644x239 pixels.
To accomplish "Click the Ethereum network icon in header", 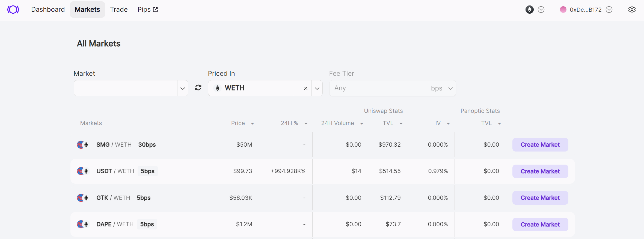I will (x=529, y=10).
